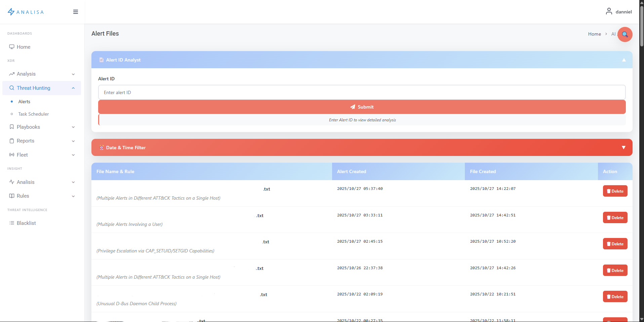Expand the Date & Time Filter panel
This screenshot has width=644, height=322.
[x=623, y=147]
